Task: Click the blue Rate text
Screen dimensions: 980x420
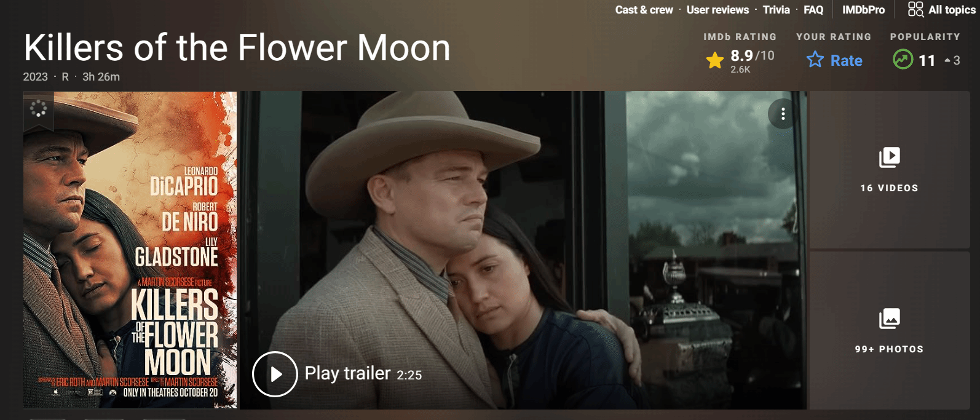Action: point(846,60)
